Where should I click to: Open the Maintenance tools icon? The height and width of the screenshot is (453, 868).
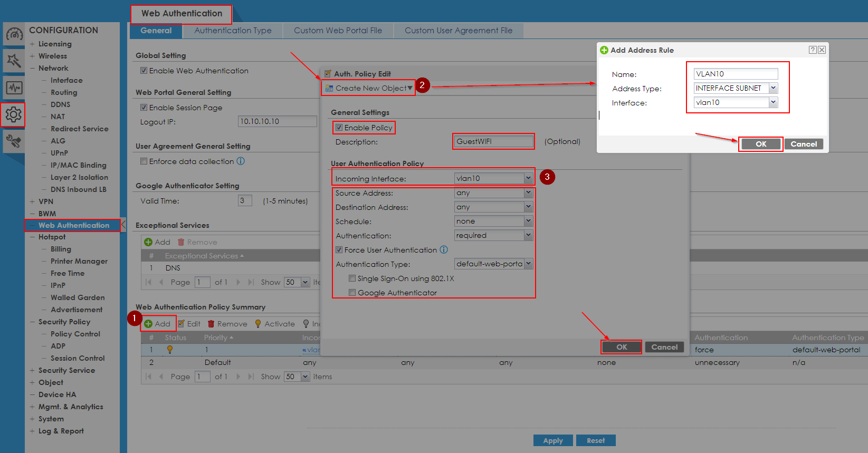(x=14, y=141)
